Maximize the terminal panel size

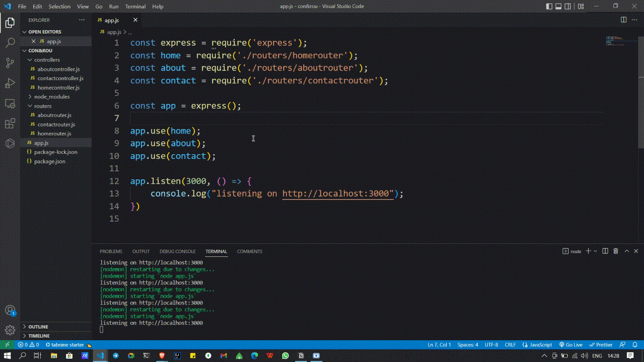(627, 251)
